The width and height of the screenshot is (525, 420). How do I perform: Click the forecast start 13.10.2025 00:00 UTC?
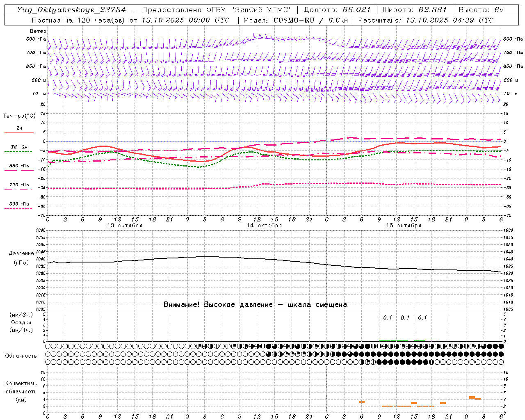pyautogui.click(x=185, y=20)
